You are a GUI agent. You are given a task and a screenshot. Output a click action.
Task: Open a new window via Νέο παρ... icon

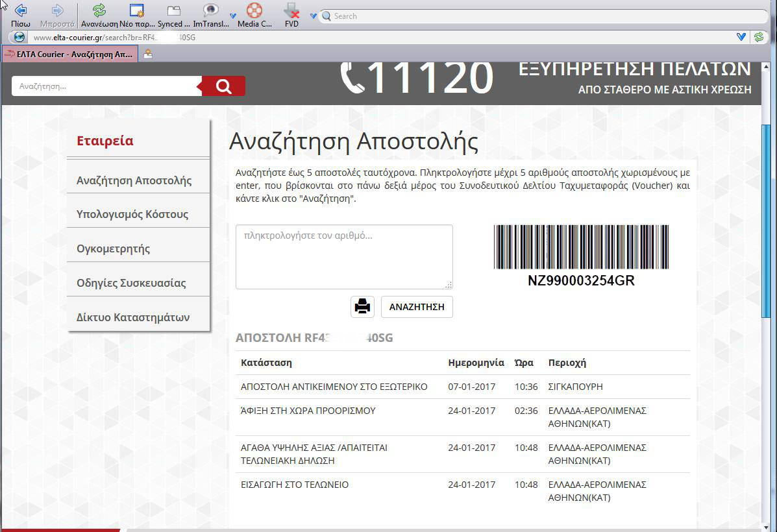tap(136, 10)
